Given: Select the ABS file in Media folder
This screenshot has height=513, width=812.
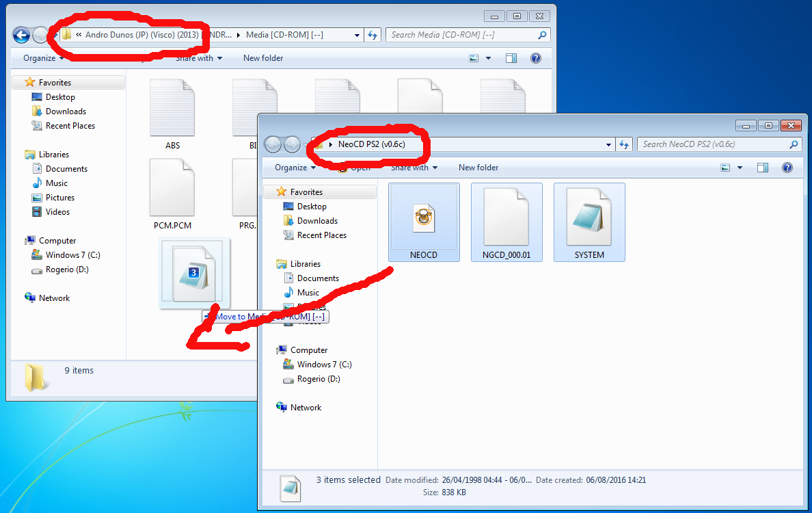Looking at the screenshot, I should point(172,109).
